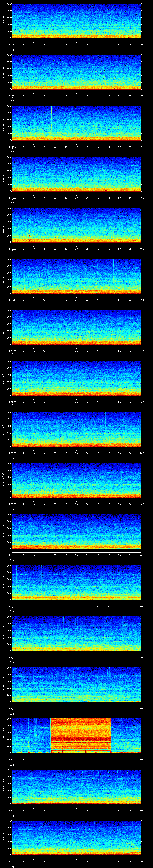Click the bright transient near 13s in 4:25:00 spectrogram
The width and height of the screenshot is (153, 868).
coord(41,580)
